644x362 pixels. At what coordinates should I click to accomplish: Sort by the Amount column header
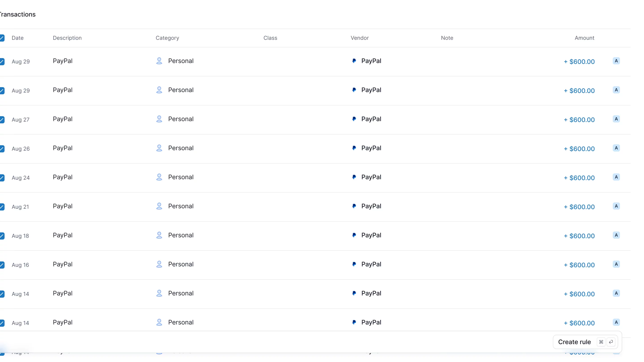[x=584, y=38]
